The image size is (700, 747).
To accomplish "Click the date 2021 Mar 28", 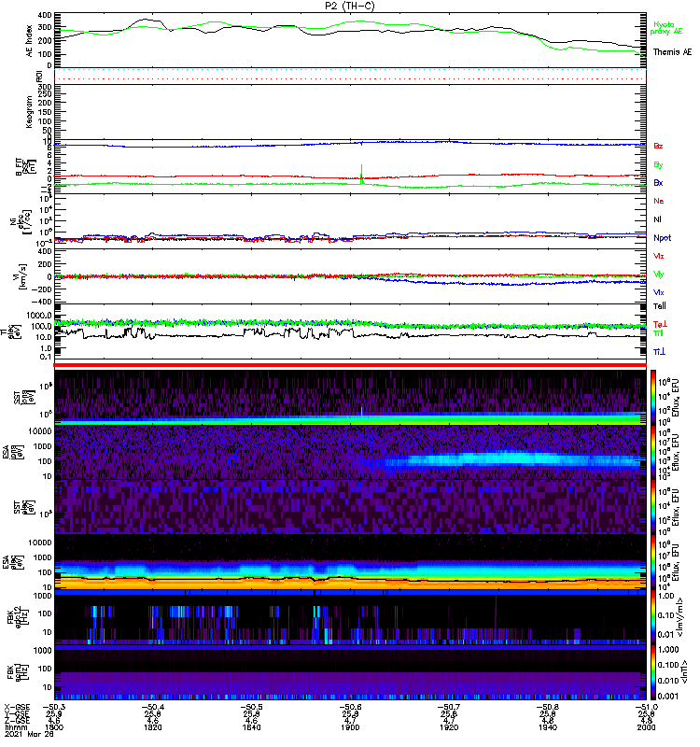I will pos(29,734).
